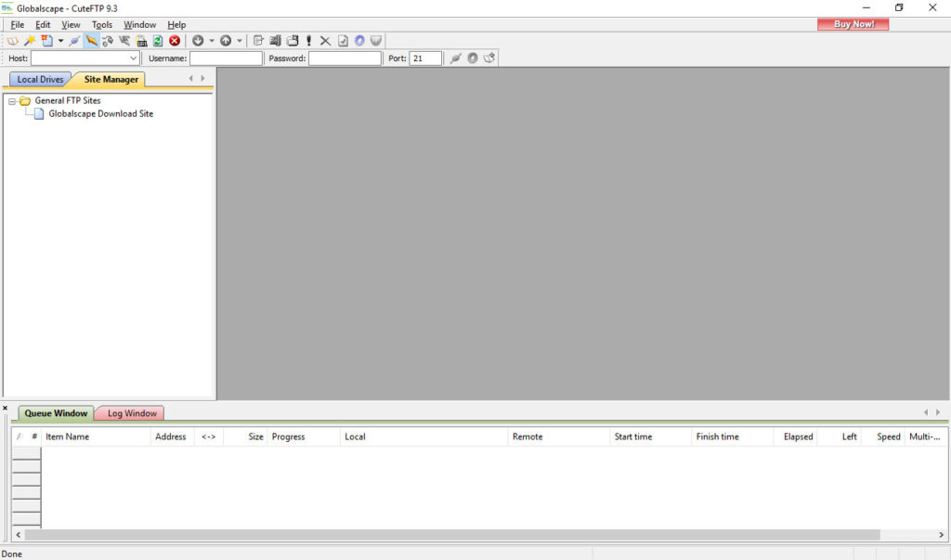Click the Upload arrow icon
951x560 pixels.
coord(226,41)
